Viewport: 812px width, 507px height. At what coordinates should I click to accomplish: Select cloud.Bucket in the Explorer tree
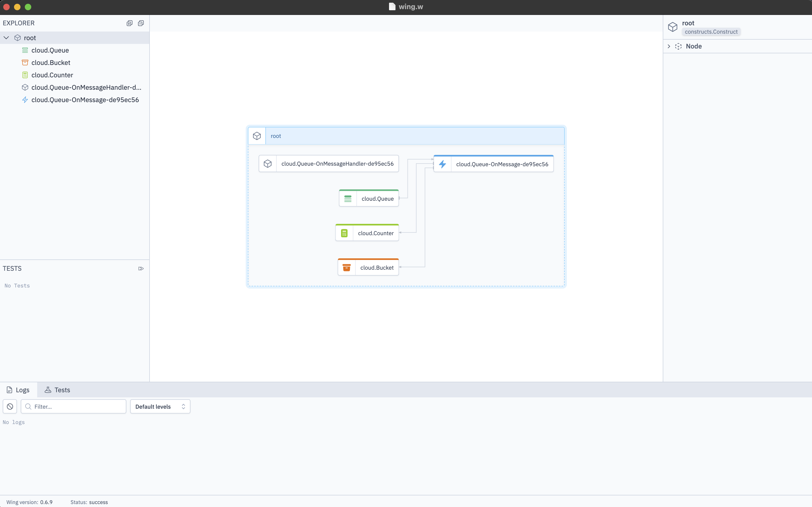click(51, 63)
